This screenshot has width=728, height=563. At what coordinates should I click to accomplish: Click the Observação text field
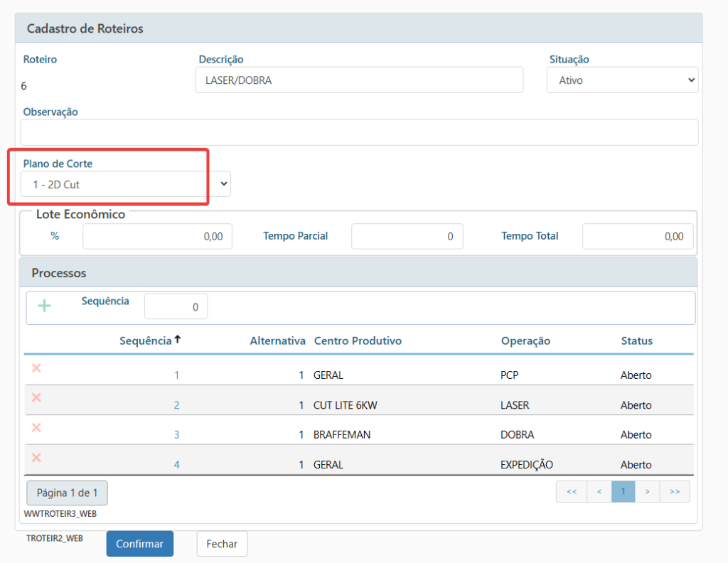click(x=359, y=132)
